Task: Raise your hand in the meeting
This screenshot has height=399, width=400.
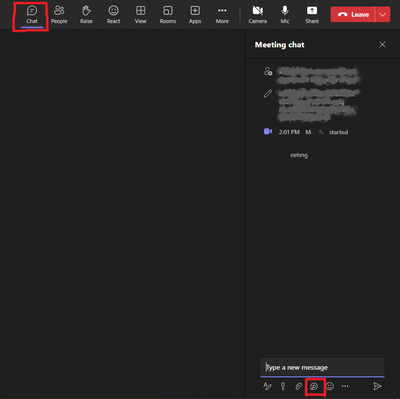Action: (x=86, y=15)
